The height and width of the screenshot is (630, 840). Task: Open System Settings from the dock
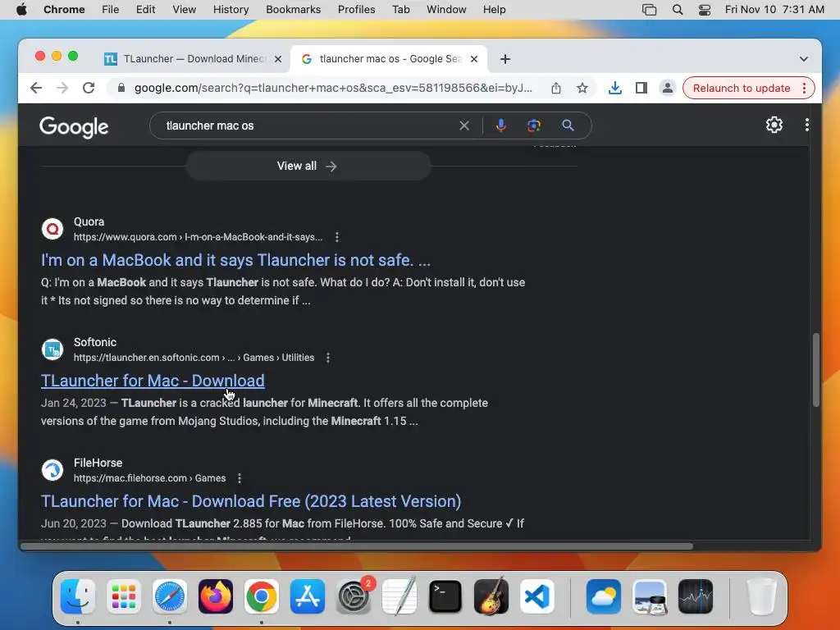354,596
